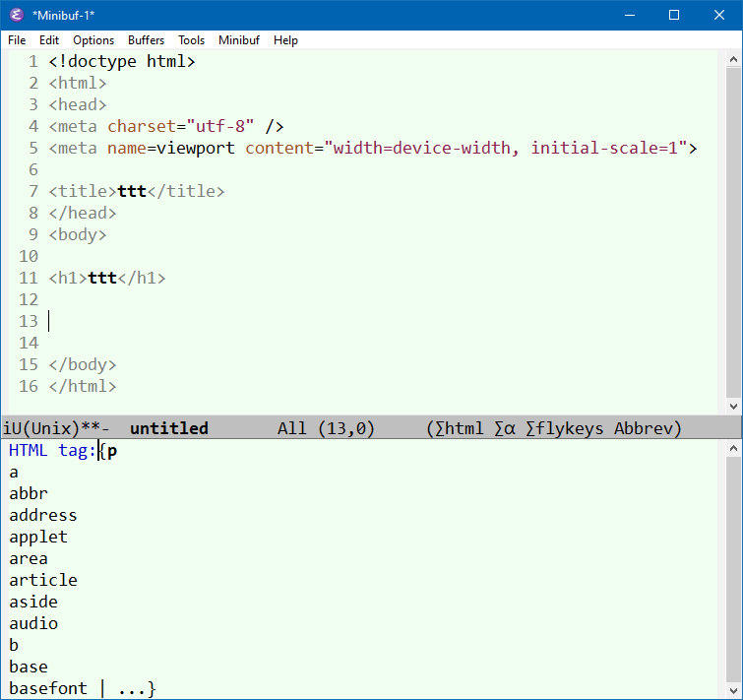Click the 'untitled' buffer name in mode line
The width and height of the screenshot is (743, 700).
click(168, 428)
